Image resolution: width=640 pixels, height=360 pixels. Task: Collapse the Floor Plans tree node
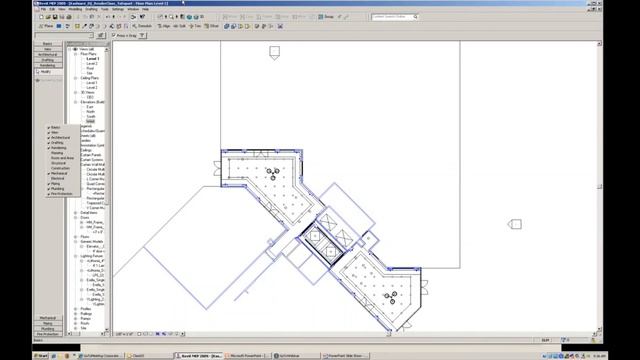click(76, 54)
